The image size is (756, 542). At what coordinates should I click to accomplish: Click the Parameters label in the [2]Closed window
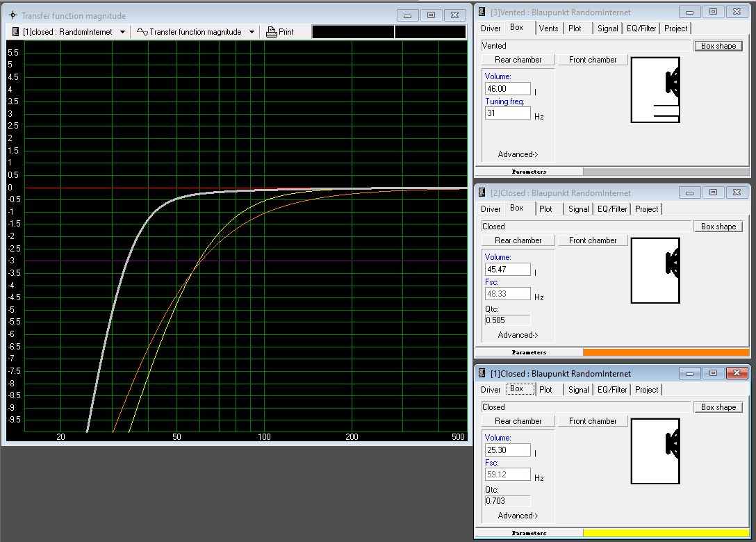(529, 352)
